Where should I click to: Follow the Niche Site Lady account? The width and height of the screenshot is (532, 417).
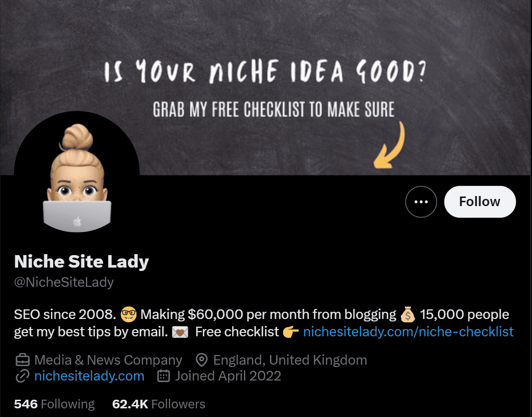[x=480, y=202]
